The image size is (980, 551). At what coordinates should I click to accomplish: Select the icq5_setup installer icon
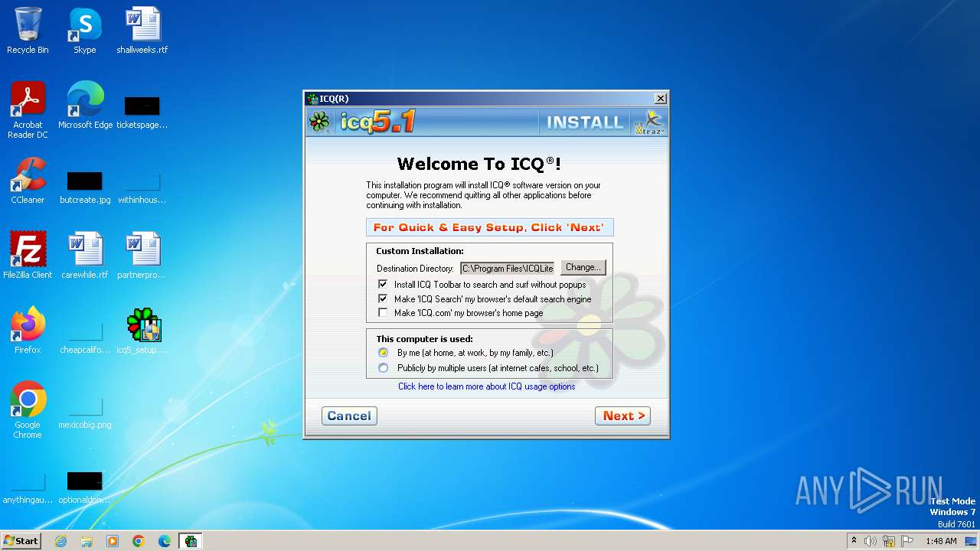point(142,330)
